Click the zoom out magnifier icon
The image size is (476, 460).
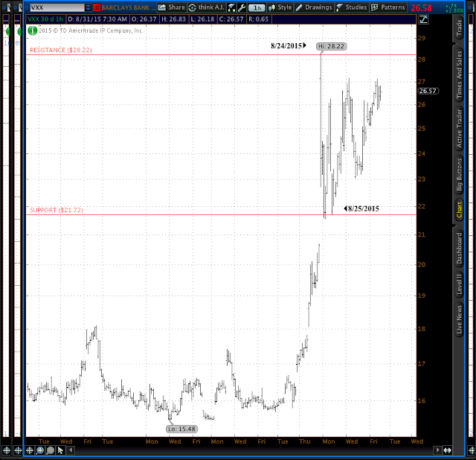click(x=51, y=450)
